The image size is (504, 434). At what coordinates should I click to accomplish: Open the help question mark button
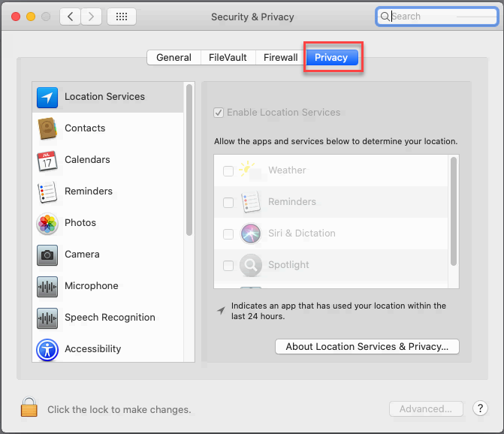pos(481,408)
